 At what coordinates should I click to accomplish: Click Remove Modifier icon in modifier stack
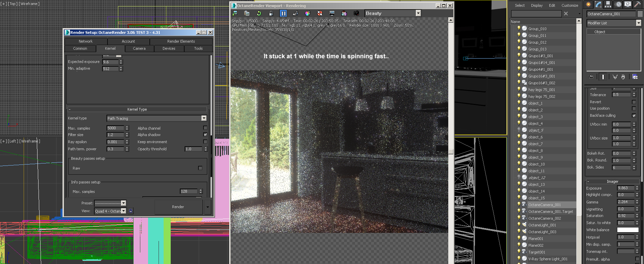pos(623,77)
